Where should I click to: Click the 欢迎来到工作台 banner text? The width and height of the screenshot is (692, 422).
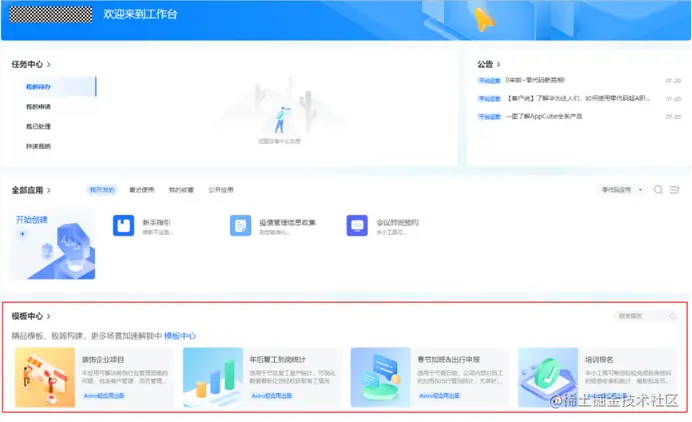(x=140, y=14)
